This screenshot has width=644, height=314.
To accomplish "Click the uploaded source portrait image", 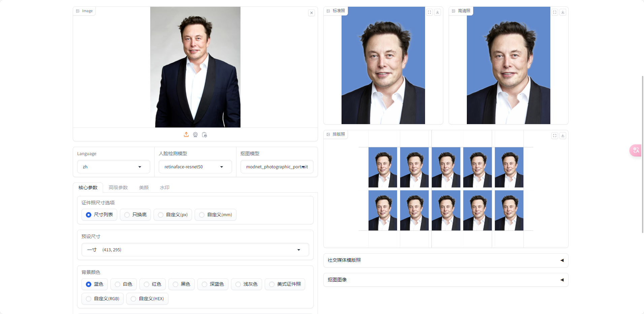I will point(195,67).
